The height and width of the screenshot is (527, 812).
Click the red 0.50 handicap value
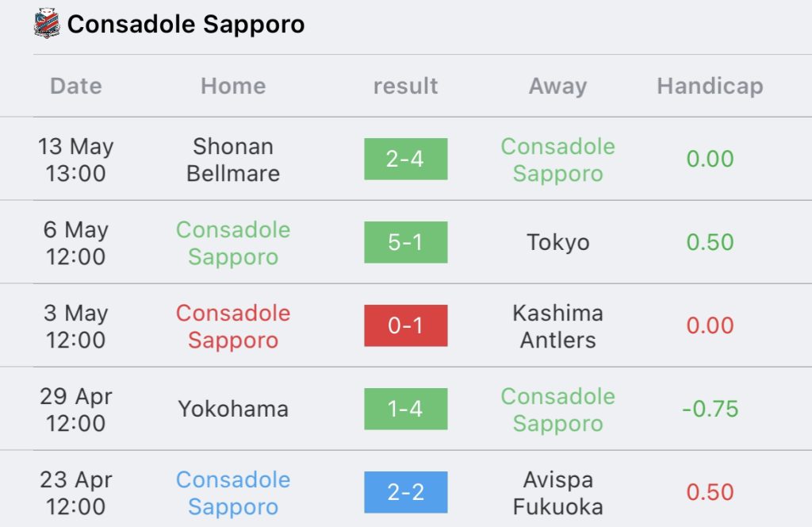[x=710, y=492]
